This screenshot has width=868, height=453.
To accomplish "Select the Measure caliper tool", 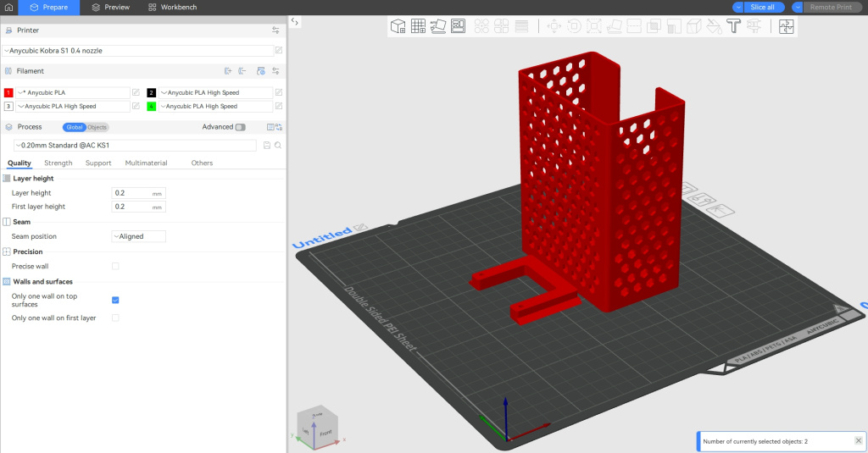I will click(754, 26).
